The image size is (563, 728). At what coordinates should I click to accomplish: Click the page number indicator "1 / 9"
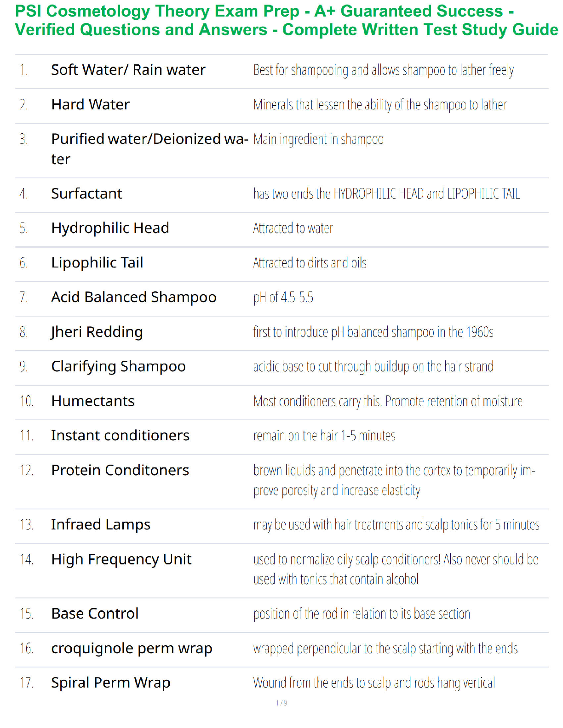281,703
